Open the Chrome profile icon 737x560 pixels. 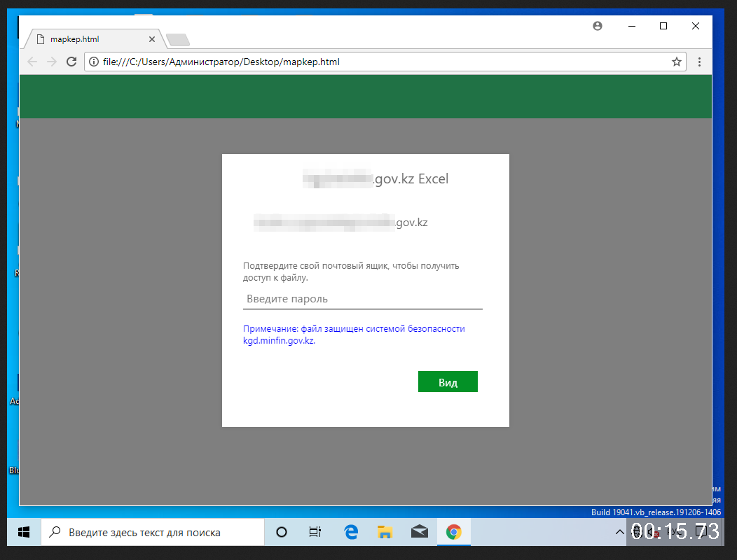click(x=598, y=26)
